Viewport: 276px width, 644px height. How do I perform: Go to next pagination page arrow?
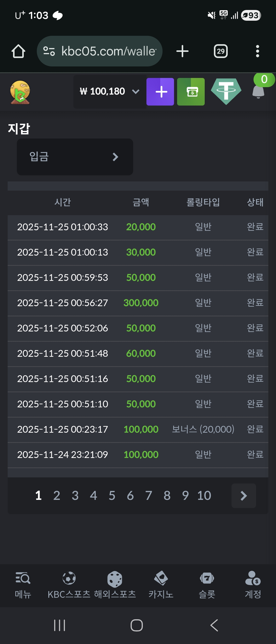point(244,496)
